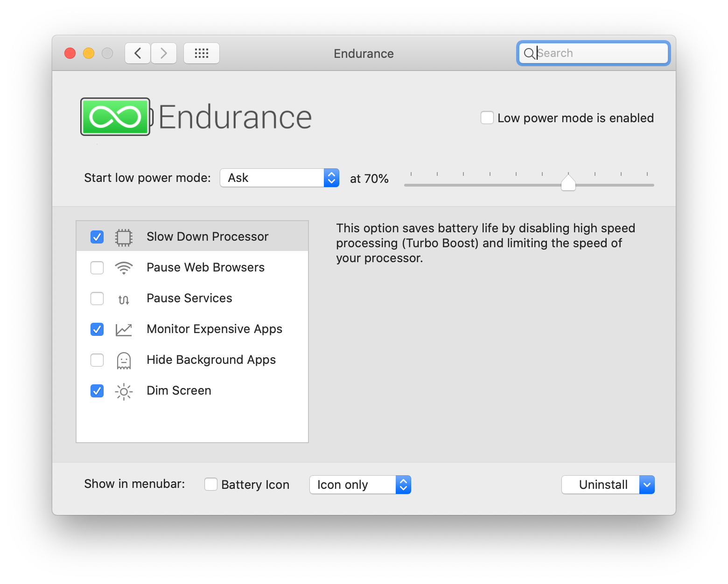Go back with the left chevron button
Screen dimensions: 728x584
[x=138, y=53]
